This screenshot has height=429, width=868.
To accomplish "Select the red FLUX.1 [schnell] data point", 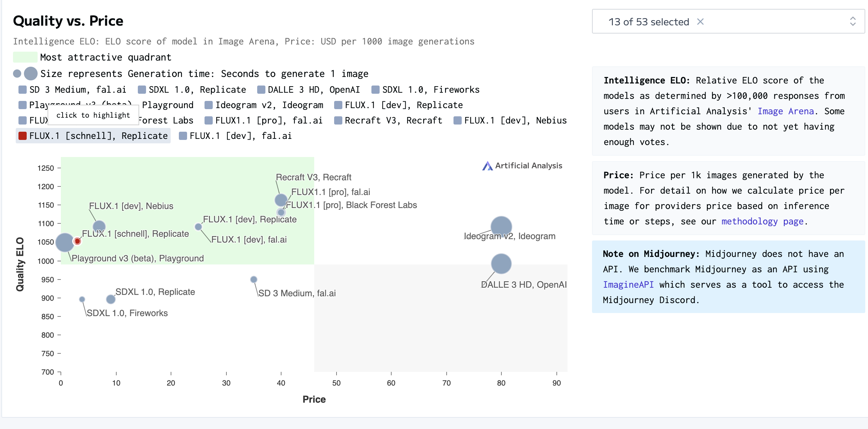I will tap(78, 241).
